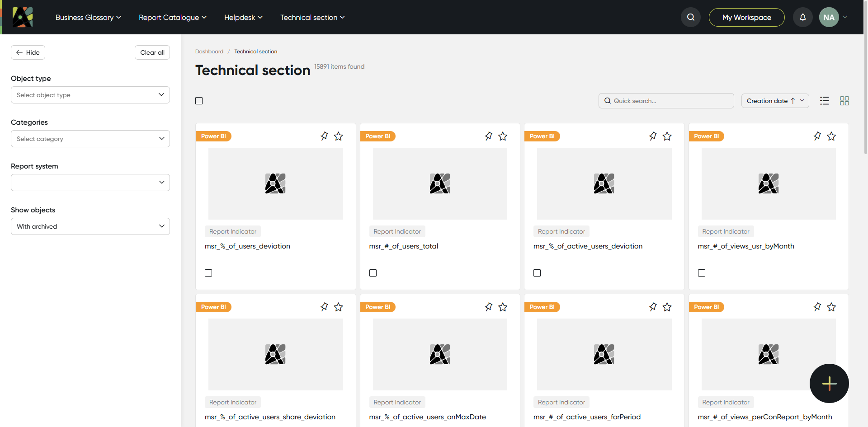Star the msr_#_of_users_total card
The image size is (868, 427).
(x=503, y=136)
